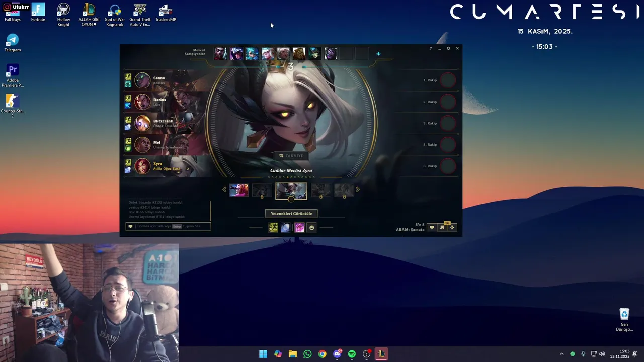The image size is (644, 362).
Task: Open Telegram desktop shortcut
Action: pos(13,43)
